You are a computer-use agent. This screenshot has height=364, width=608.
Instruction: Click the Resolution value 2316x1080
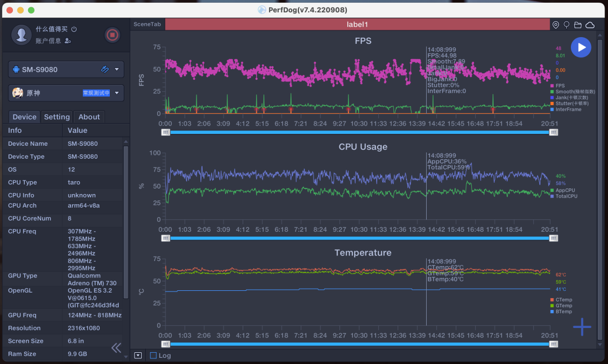[84, 328]
